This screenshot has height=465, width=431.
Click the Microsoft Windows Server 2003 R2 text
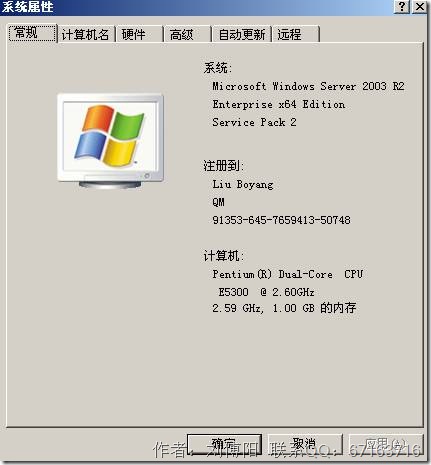(308, 87)
